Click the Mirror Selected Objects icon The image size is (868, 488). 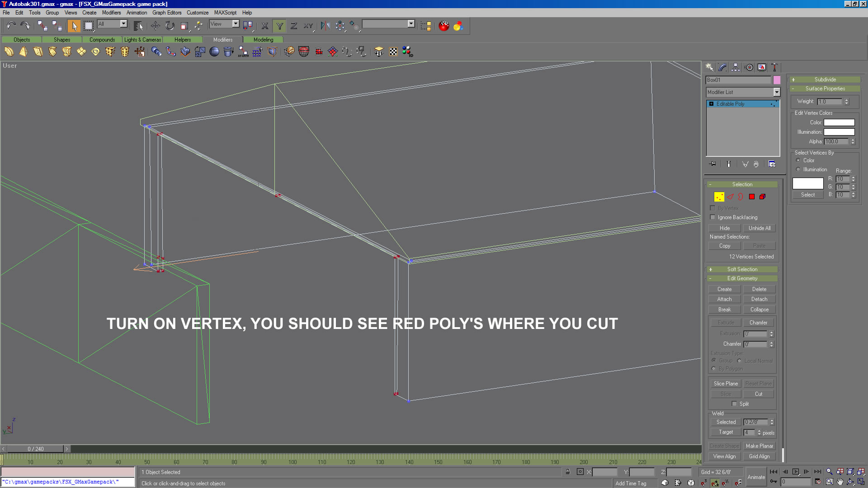point(325,26)
